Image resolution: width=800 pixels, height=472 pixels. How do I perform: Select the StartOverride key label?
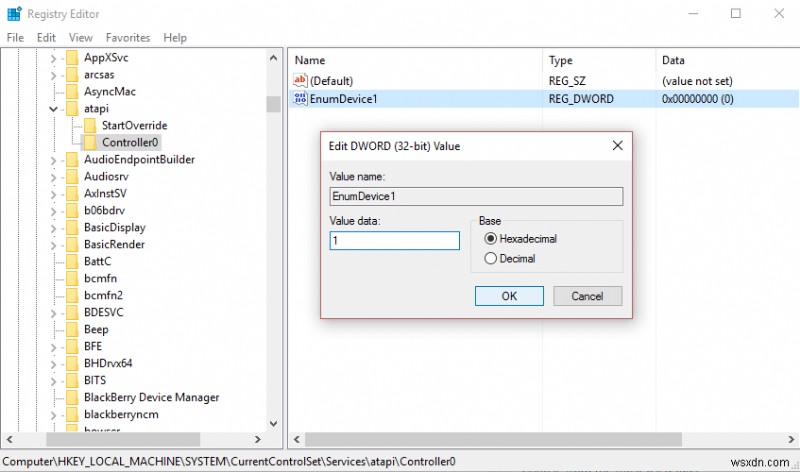coord(134,125)
